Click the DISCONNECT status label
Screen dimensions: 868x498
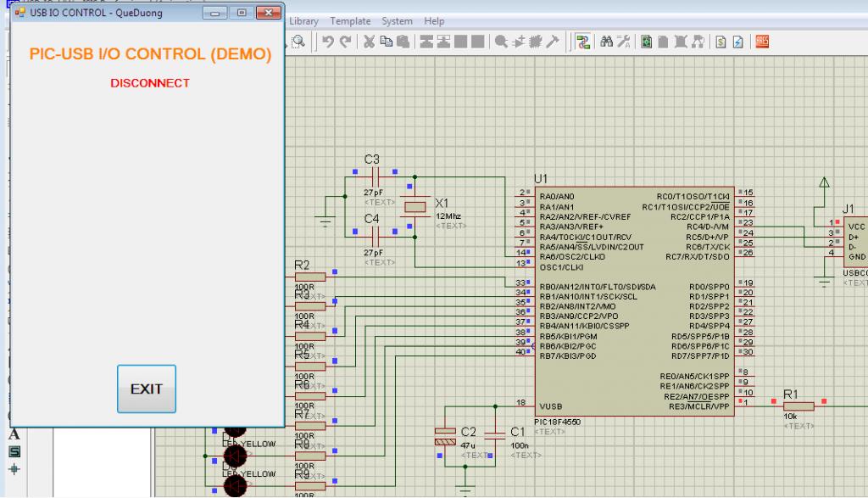150,83
